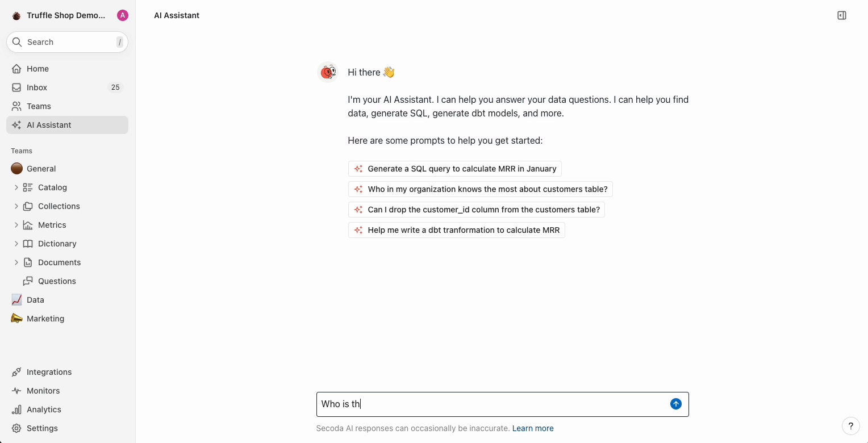
Task: Expand the Collections section chevron
Action: (x=16, y=206)
